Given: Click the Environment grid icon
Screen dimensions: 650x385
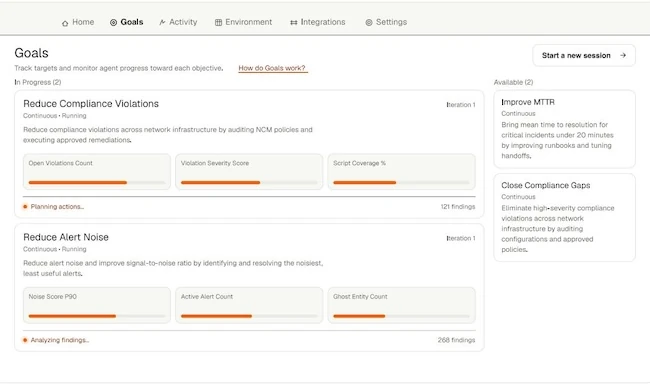Looking at the screenshot, I should (x=218, y=22).
